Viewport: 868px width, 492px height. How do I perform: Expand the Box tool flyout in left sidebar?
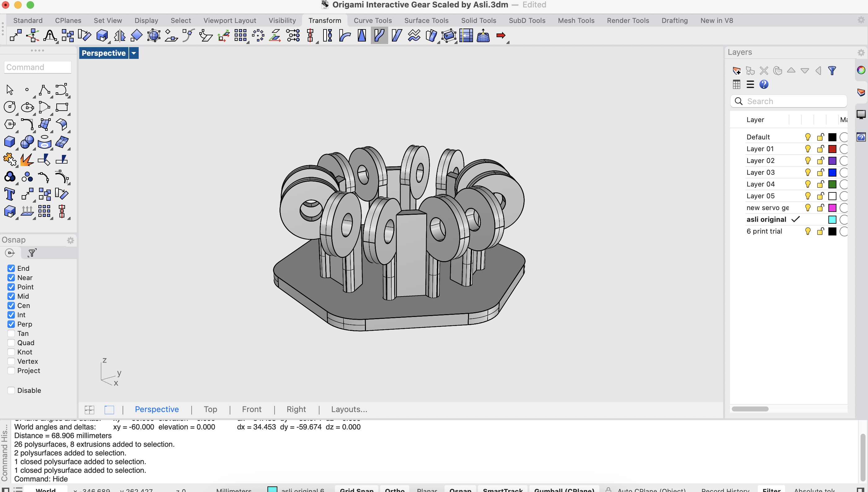pos(16,149)
